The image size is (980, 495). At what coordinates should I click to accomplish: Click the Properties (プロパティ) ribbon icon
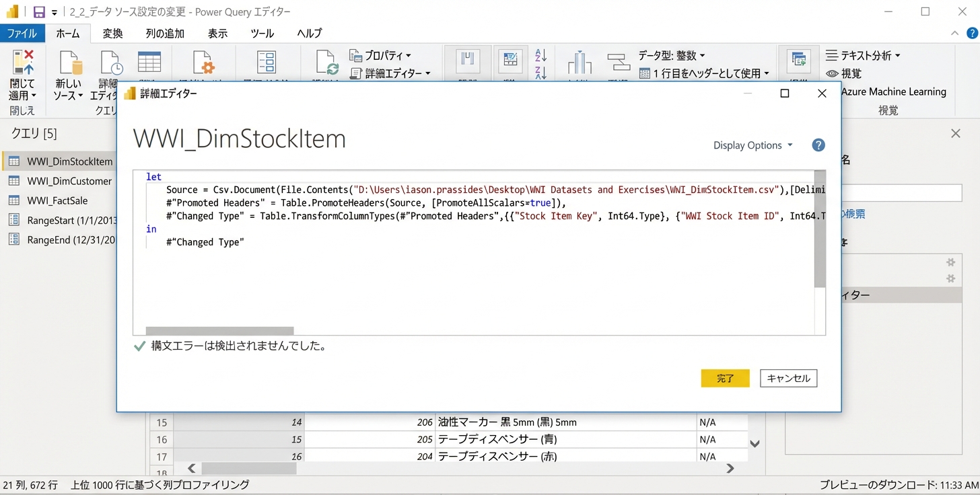click(x=355, y=55)
